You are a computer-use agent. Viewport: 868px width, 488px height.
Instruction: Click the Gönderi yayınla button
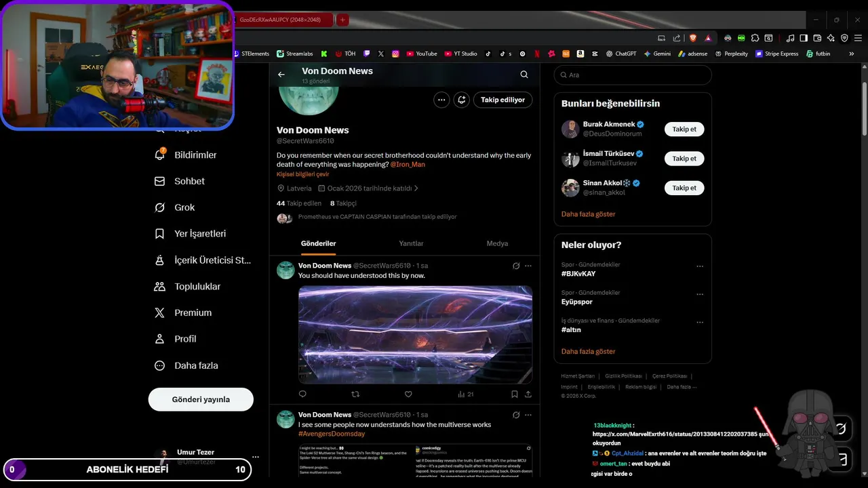[x=201, y=399]
